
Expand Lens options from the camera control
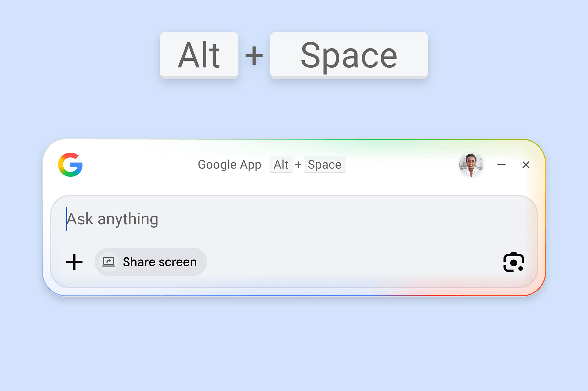tap(513, 262)
